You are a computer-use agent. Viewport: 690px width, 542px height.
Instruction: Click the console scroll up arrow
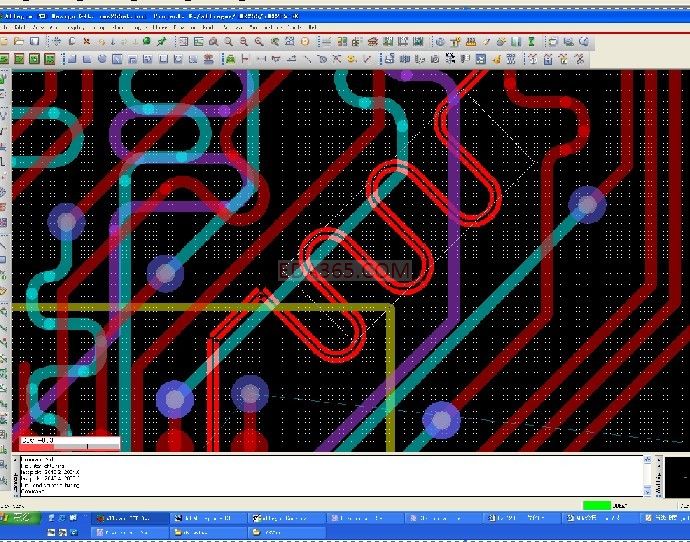(647, 459)
